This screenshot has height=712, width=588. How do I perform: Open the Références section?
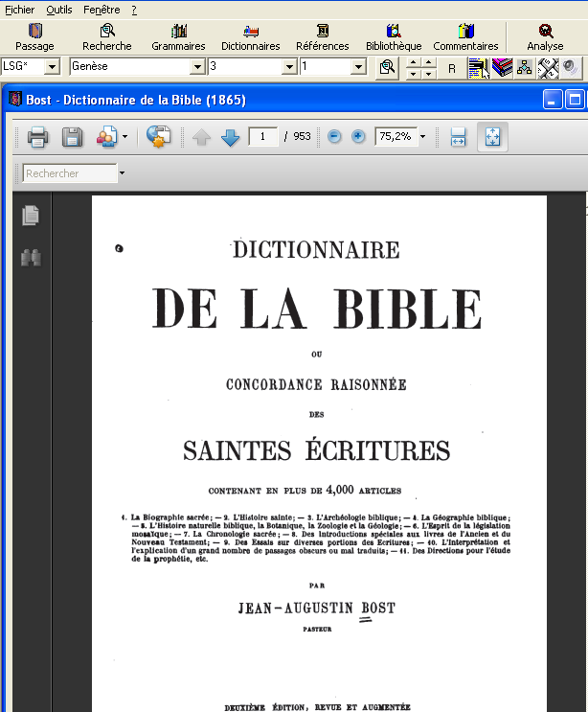[323, 37]
